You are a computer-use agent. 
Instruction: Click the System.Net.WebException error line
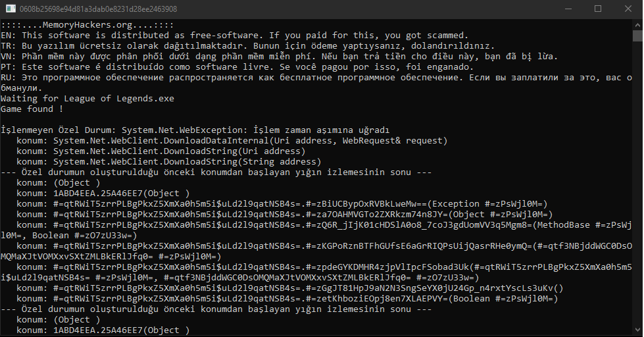pos(195,130)
